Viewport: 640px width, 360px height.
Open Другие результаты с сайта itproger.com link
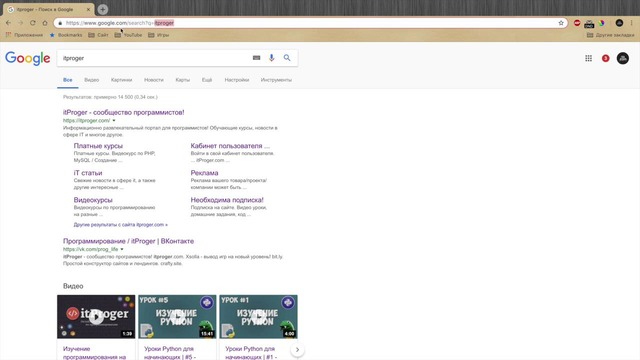click(x=120, y=224)
